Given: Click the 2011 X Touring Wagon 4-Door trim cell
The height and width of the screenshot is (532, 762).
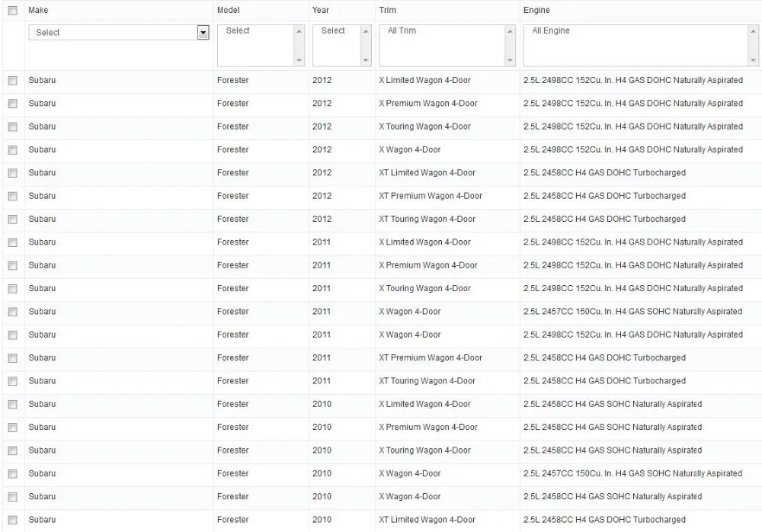Looking at the screenshot, I should (x=424, y=288).
